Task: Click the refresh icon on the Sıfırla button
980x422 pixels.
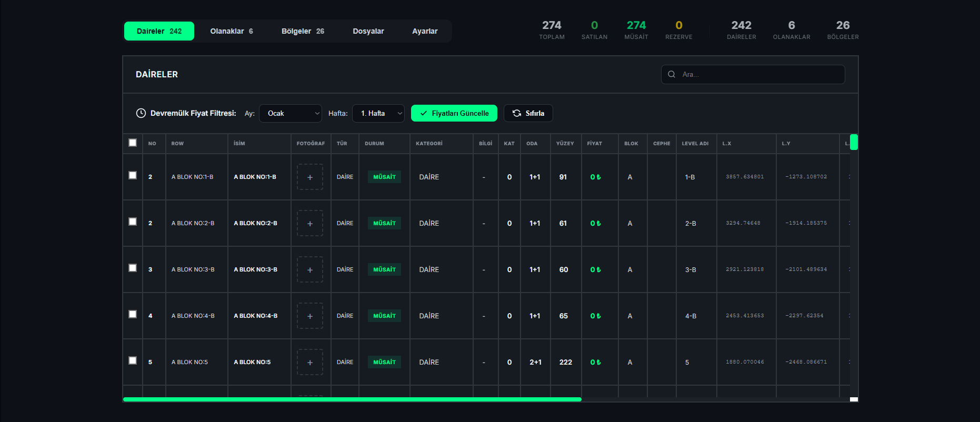Action: pos(517,113)
